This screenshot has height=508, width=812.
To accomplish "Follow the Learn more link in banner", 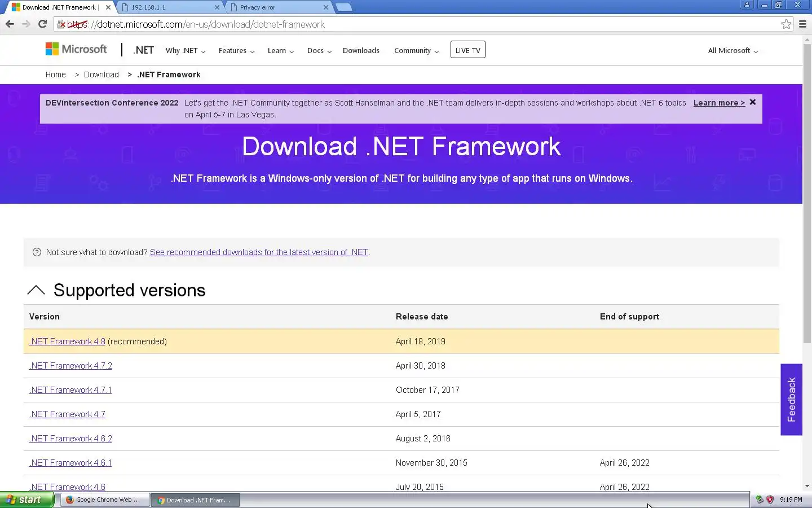I will click(x=719, y=103).
